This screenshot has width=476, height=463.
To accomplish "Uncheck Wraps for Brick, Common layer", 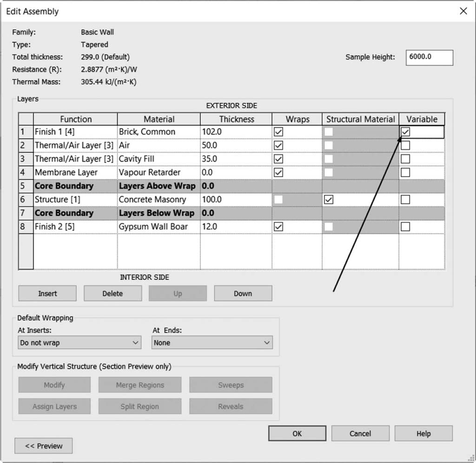I will point(278,132).
